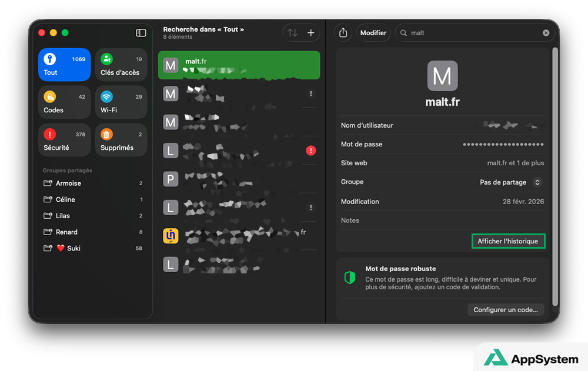Screen dimensions: 588x371
Task: Add new password with plus icon
Action: click(x=311, y=33)
